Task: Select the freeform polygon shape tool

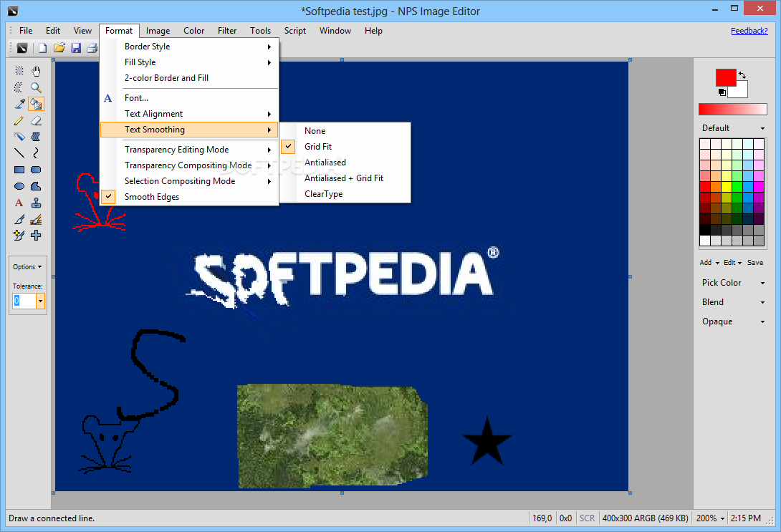Action: (36, 186)
